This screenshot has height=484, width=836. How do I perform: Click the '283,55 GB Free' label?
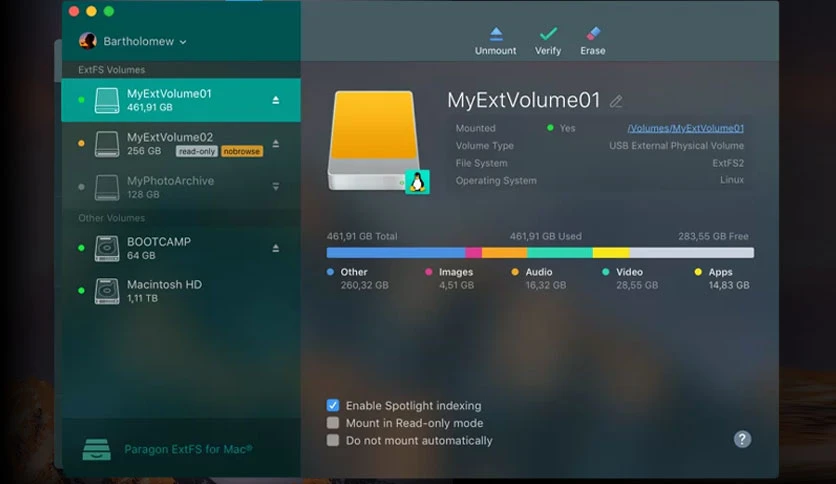pyautogui.click(x=713, y=236)
